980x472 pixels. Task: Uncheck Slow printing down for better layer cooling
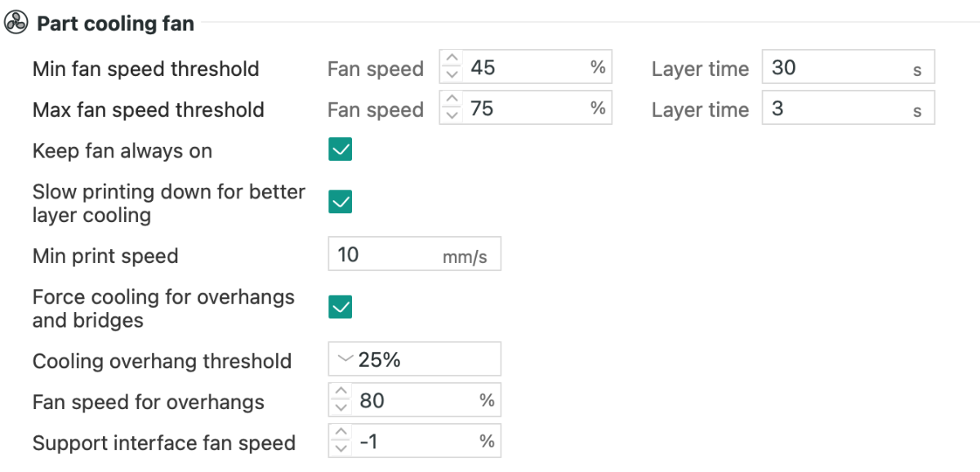pyautogui.click(x=341, y=202)
